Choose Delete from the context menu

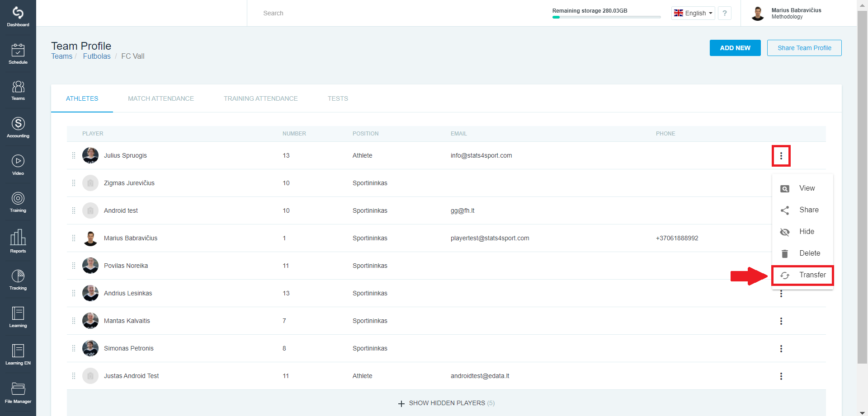click(x=802, y=253)
